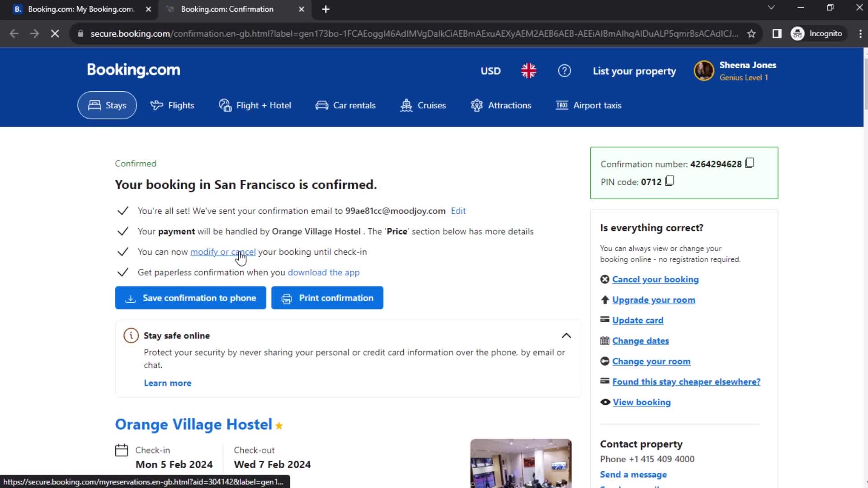Collapse the Stay safe online section
Viewport: 868px width, 488px height.
[x=565, y=335]
